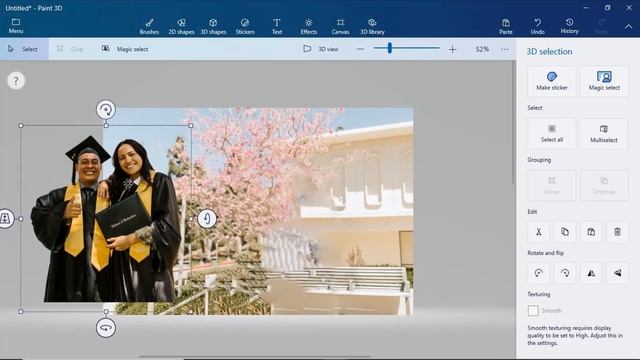Image resolution: width=640 pixels, height=360 pixels.
Task: Click the vertical canvas scrollbar
Action: (x=514, y=122)
